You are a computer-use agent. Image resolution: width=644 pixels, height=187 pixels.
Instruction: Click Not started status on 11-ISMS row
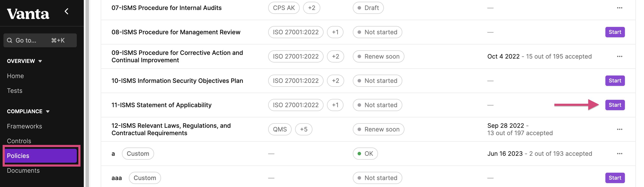pos(377,105)
